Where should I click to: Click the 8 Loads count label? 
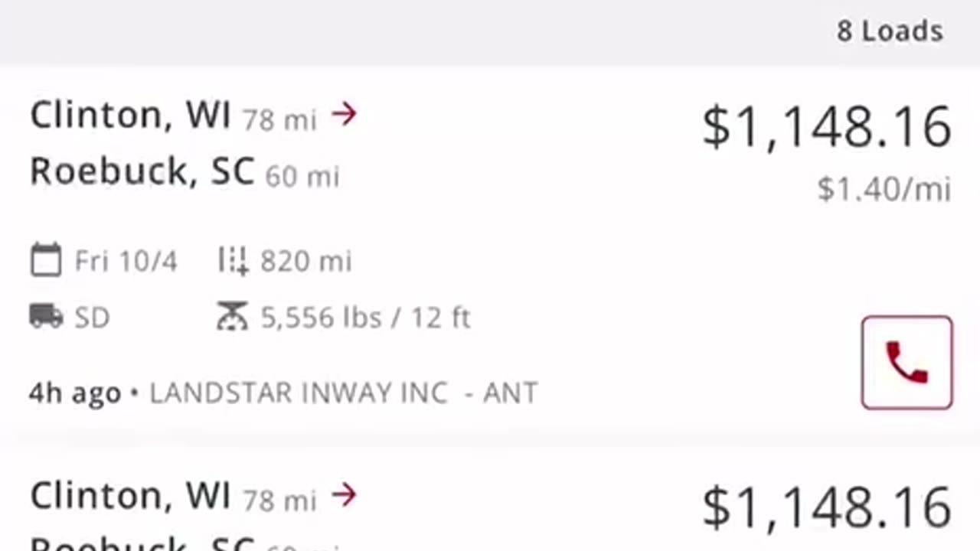point(890,31)
